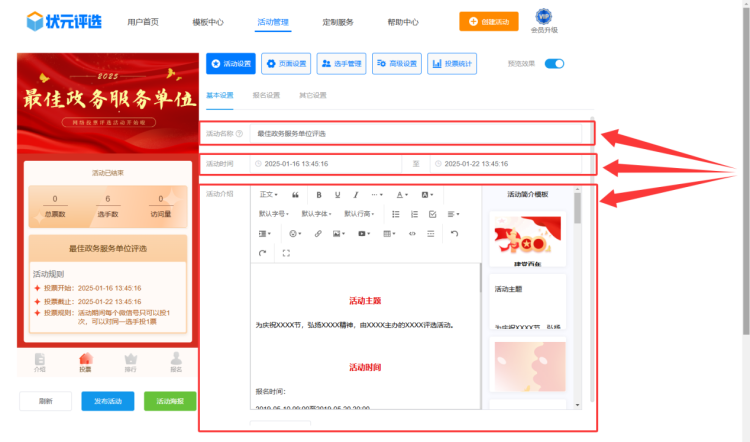Apply underline formatting in the editor
750x442 pixels.
338,194
